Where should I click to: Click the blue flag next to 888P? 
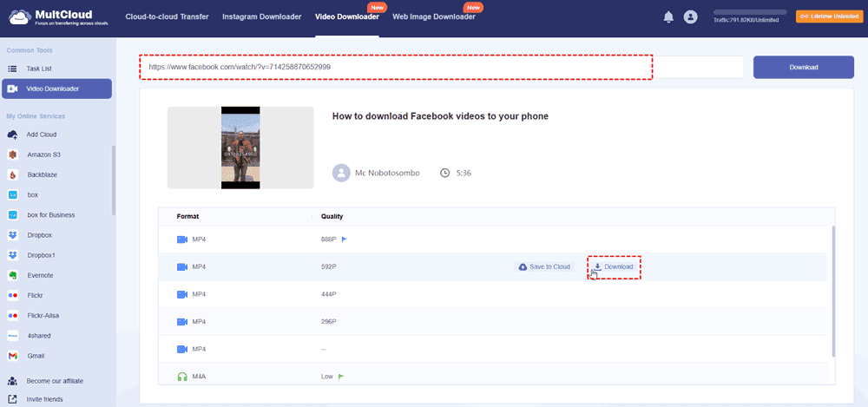click(x=344, y=240)
